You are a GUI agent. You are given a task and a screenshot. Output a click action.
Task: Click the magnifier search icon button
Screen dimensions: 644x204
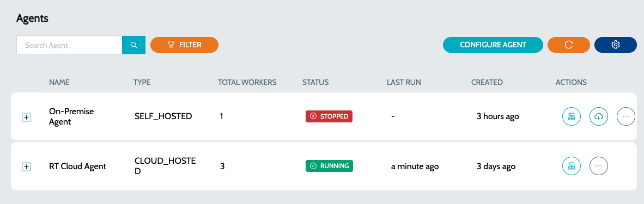coord(134,45)
